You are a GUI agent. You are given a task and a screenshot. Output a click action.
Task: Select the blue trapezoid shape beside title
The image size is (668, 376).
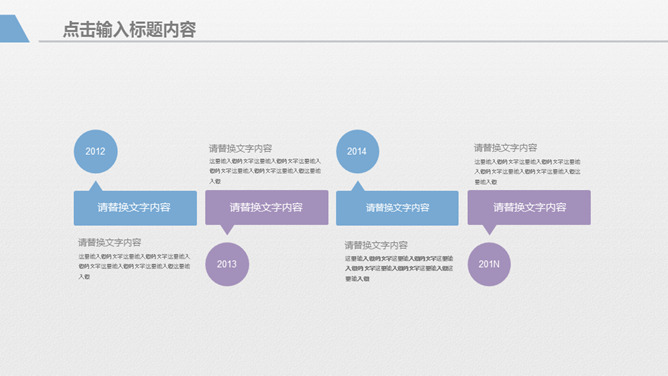[x=13, y=29]
